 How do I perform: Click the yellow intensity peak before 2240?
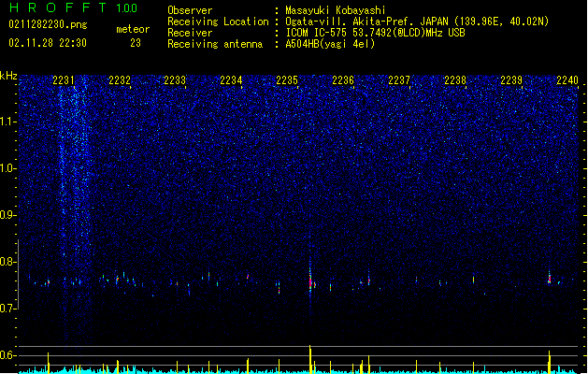(x=550, y=362)
